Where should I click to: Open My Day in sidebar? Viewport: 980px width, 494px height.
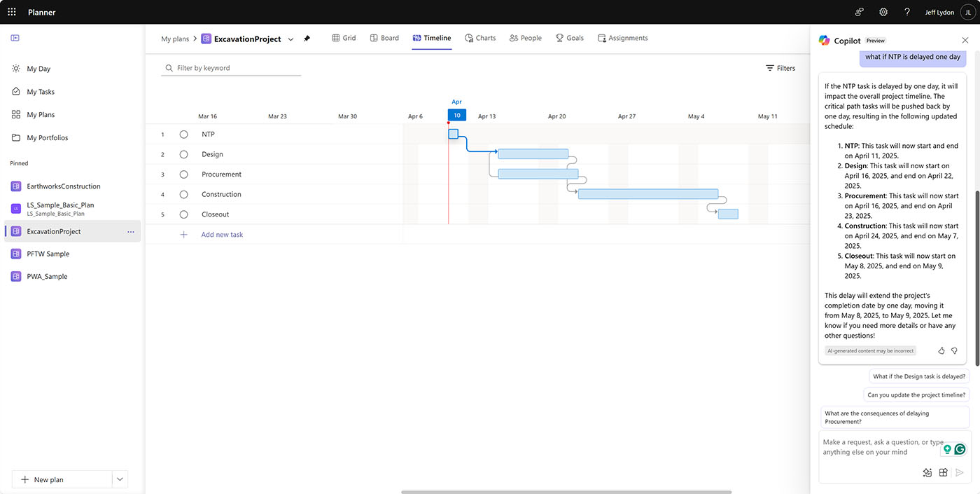tap(38, 69)
